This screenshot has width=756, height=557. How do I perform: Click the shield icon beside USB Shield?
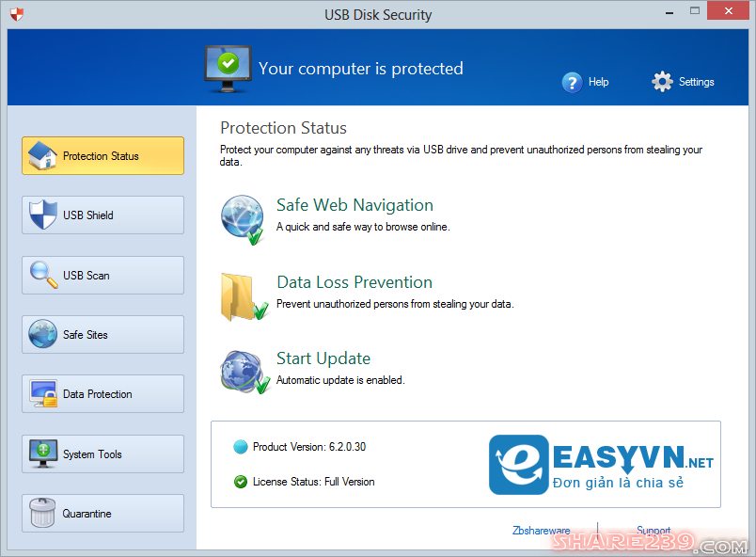42,215
